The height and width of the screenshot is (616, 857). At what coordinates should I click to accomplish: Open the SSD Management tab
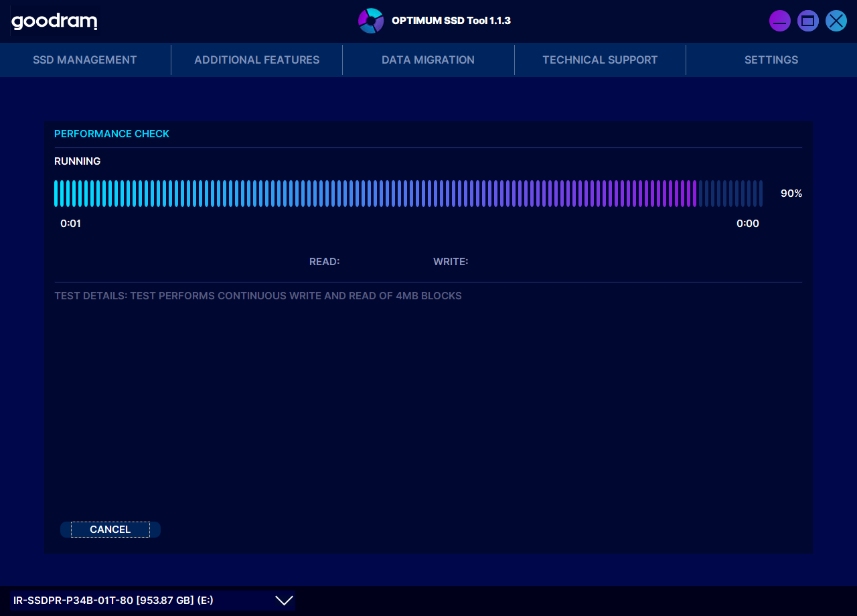coord(85,60)
